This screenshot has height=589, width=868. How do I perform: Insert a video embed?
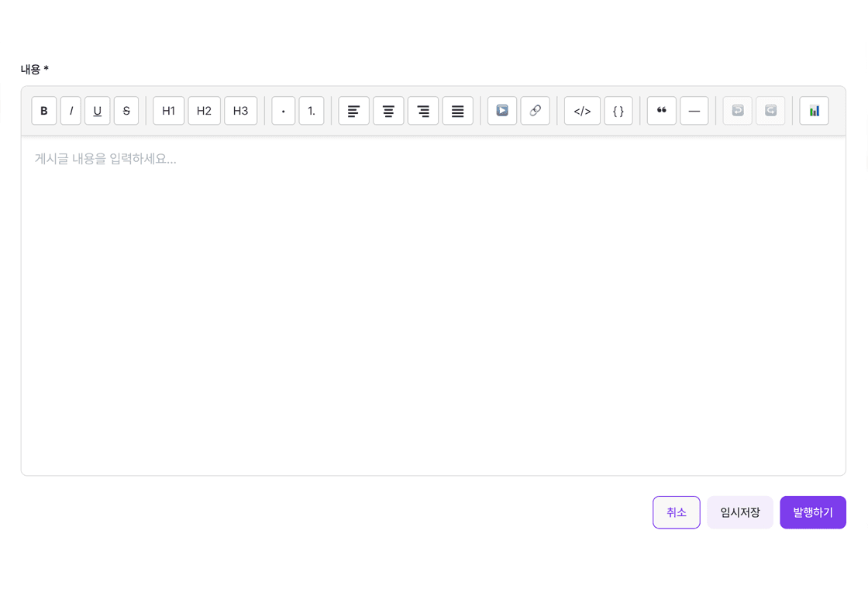[501, 111]
